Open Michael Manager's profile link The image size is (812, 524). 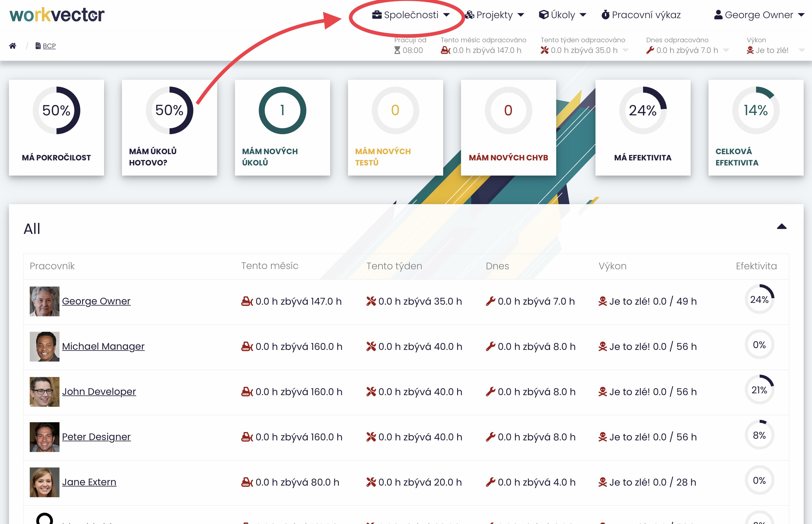click(103, 346)
